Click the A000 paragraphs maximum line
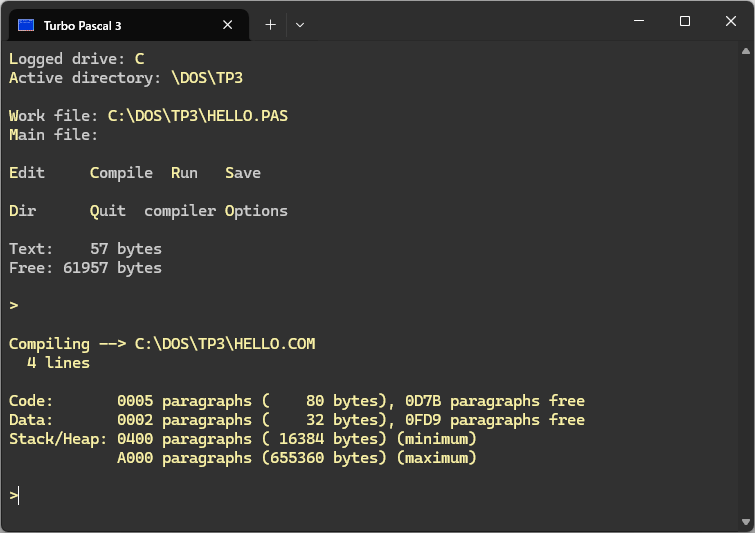This screenshot has height=533, width=755. pos(297,458)
